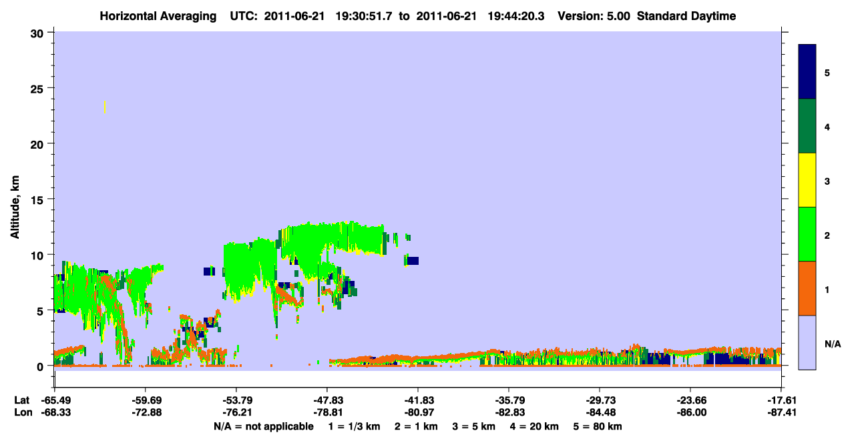The height and width of the screenshot is (445, 868).
Task: Click latitude value -23.66
Action: [690, 400]
